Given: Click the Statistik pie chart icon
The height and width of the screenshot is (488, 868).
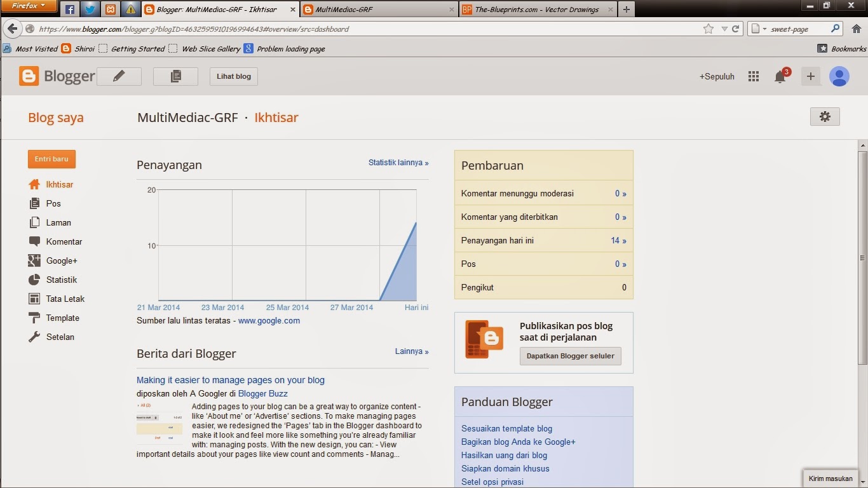Looking at the screenshot, I should pos(34,280).
